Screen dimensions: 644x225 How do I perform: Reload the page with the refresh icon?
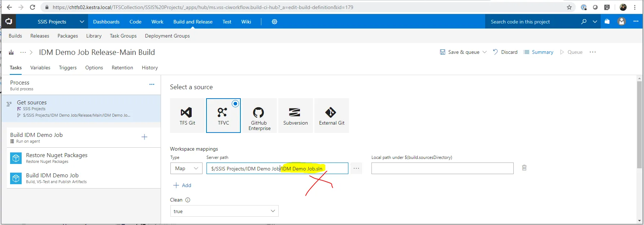click(x=32, y=7)
